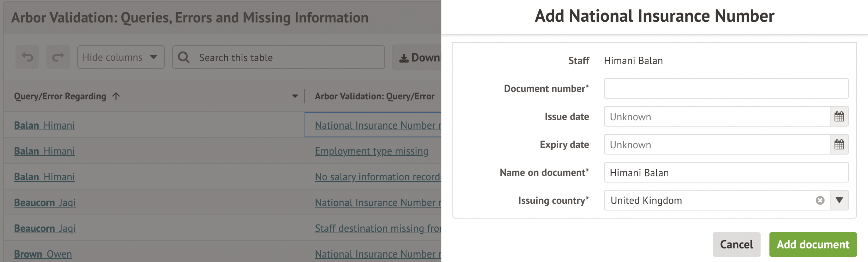This screenshot has height=262, width=868.
Task: Clear the United Kingdom issuing country selection
Action: 820,200
